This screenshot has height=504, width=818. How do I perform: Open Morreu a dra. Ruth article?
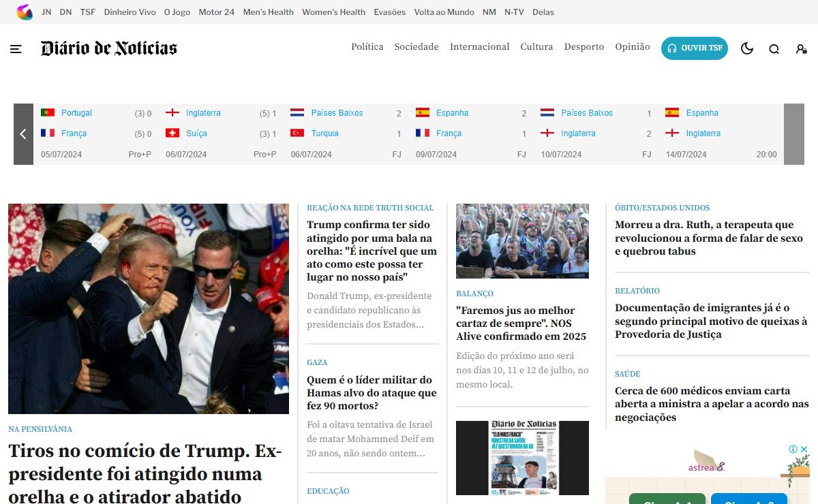[x=709, y=238]
